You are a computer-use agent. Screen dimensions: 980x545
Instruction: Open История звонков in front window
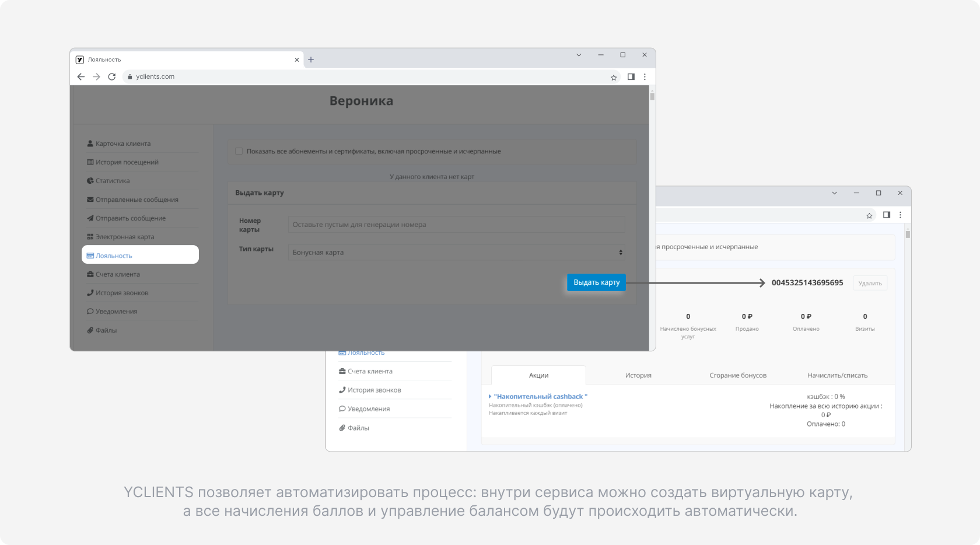pos(122,293)
